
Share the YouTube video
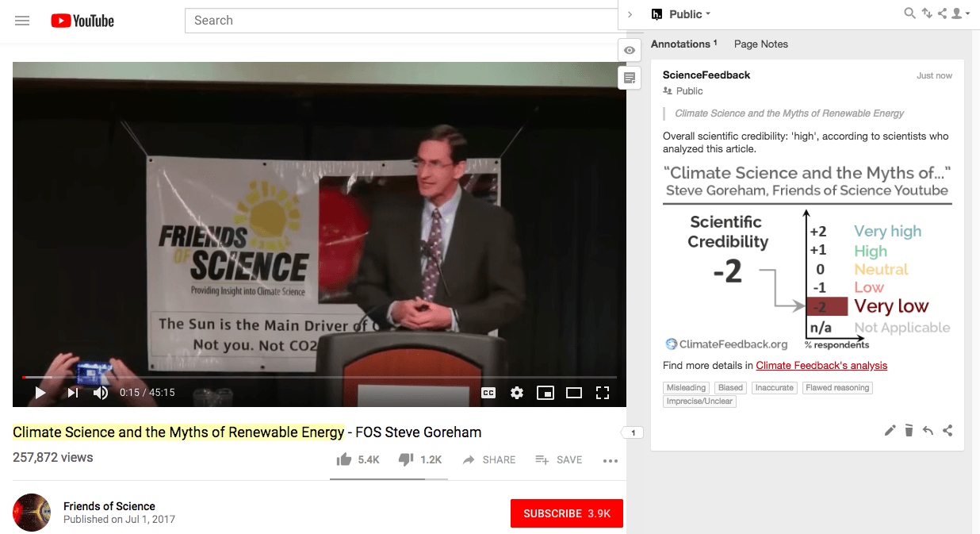pos(489,459)
